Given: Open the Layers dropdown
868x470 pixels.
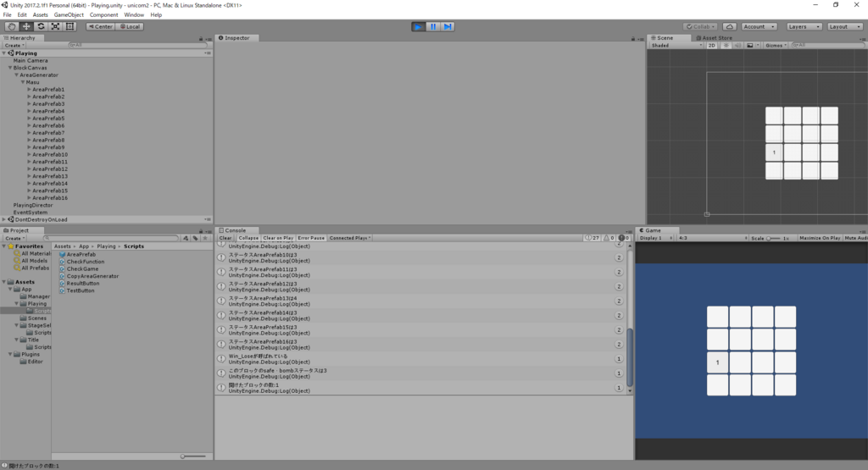Looking at the screenshot, I should click(x=804, y=26).
